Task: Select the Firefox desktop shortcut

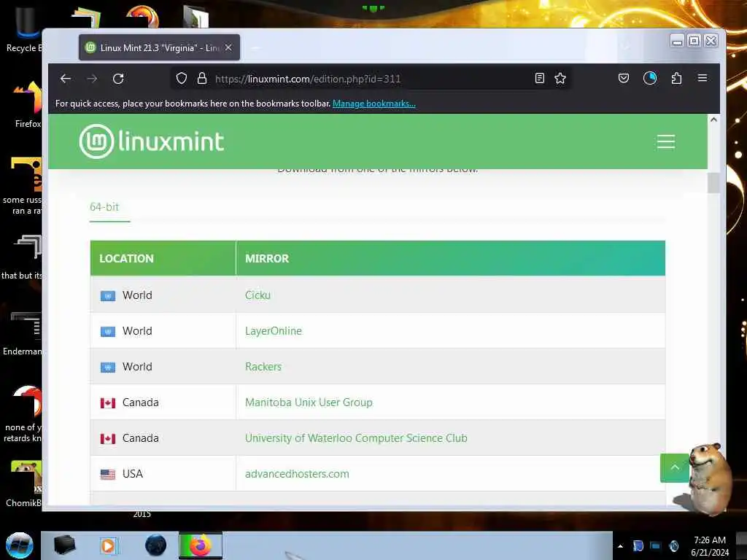Action: tap(28, 105)
